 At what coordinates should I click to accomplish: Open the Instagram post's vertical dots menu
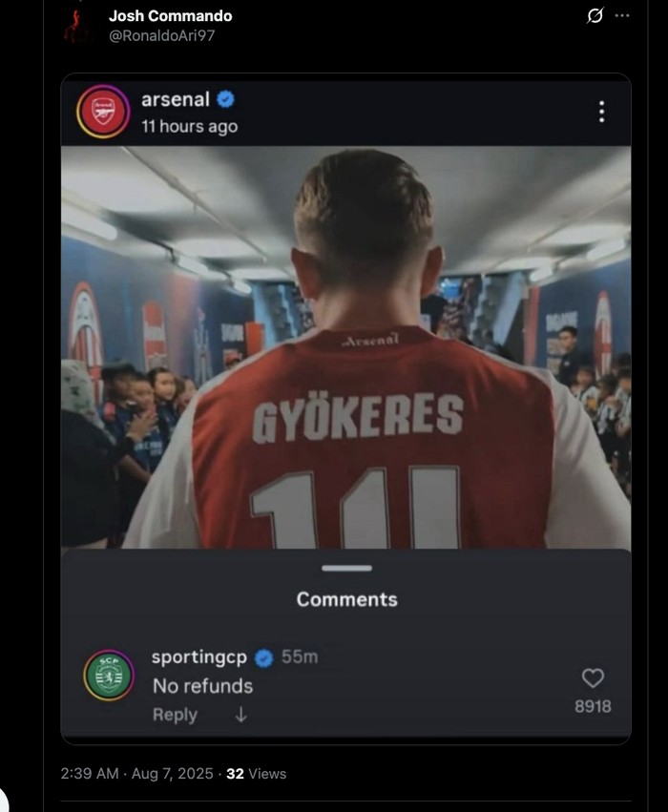pos(601,112)
